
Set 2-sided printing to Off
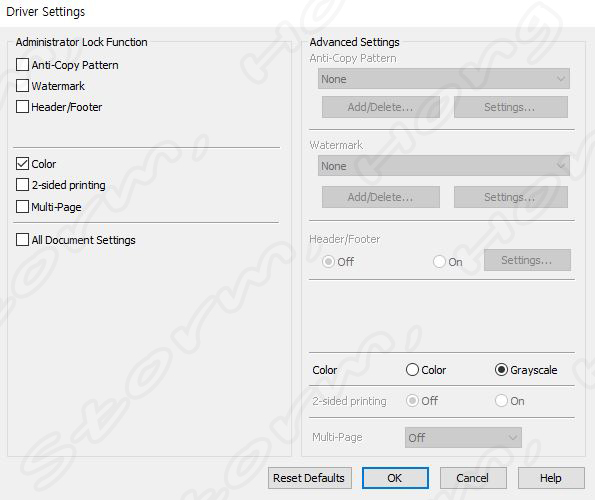tap(412, 401)
